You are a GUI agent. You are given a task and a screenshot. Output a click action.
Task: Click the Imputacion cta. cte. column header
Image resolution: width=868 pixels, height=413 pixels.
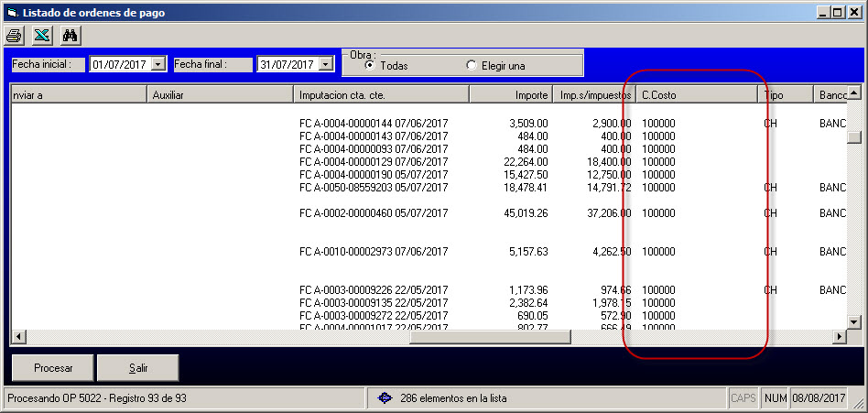tap(381, 94)
